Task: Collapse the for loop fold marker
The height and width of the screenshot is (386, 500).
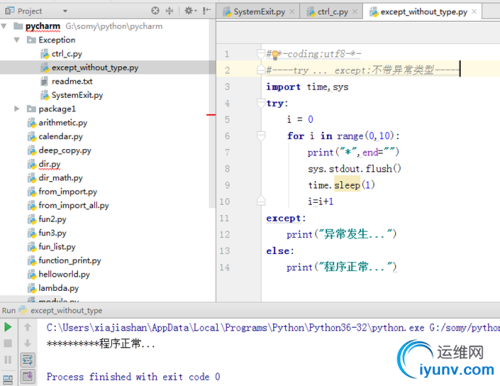Action: tap(261, 136)
